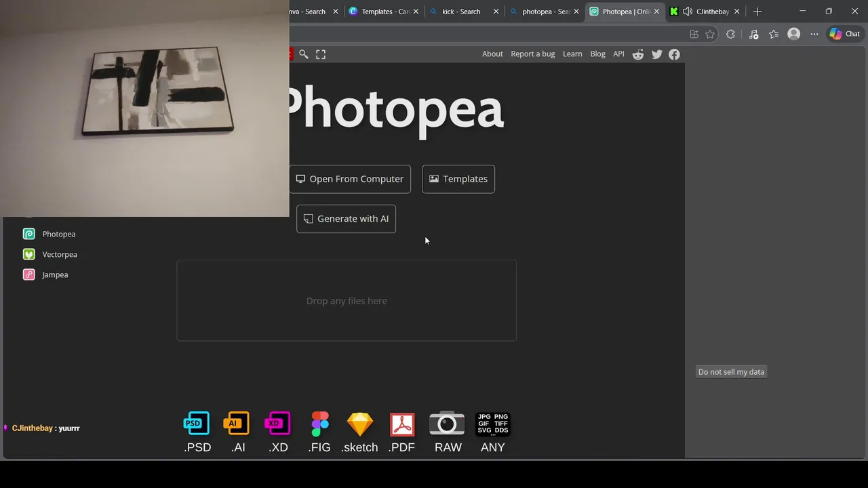The height and width of the screenshot is (488, 868).
Task: Click Open From Computer button
Action: click(350, 179)
